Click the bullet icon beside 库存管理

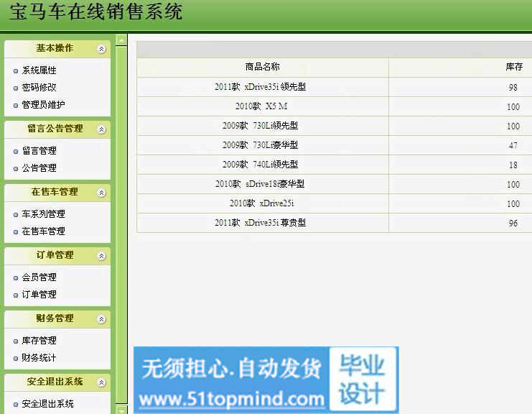16,341
